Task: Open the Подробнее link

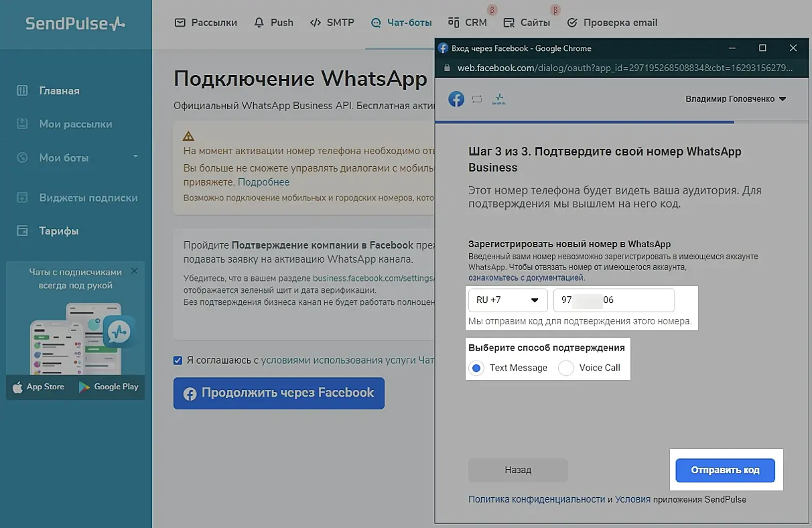Action: pos(263,182)
